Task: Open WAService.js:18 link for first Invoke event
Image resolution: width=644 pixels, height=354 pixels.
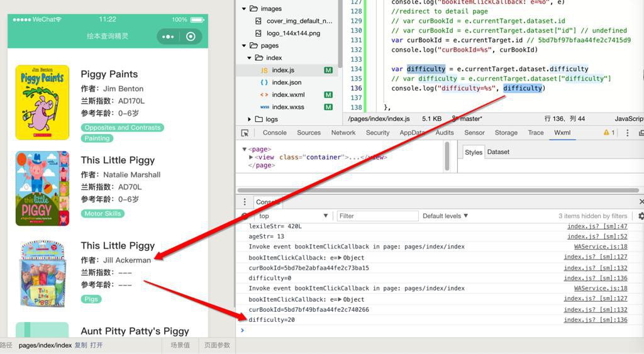Action: (x=601, y=246)
